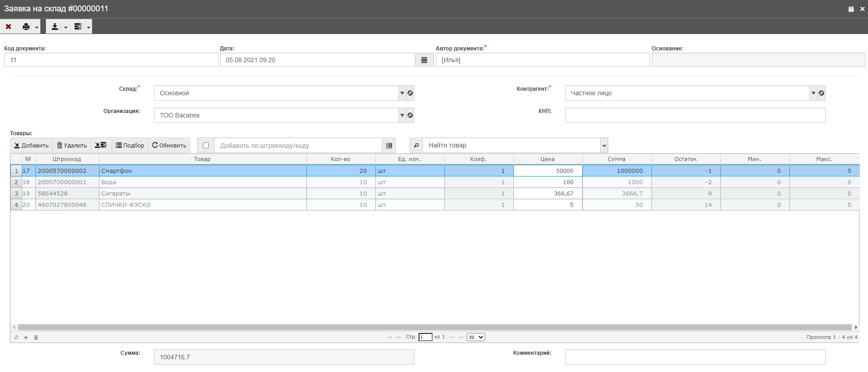This screenshot has width=868, height=372.
Task: Toggle the checkbox beside barcode input
Action: click(206, 146)
